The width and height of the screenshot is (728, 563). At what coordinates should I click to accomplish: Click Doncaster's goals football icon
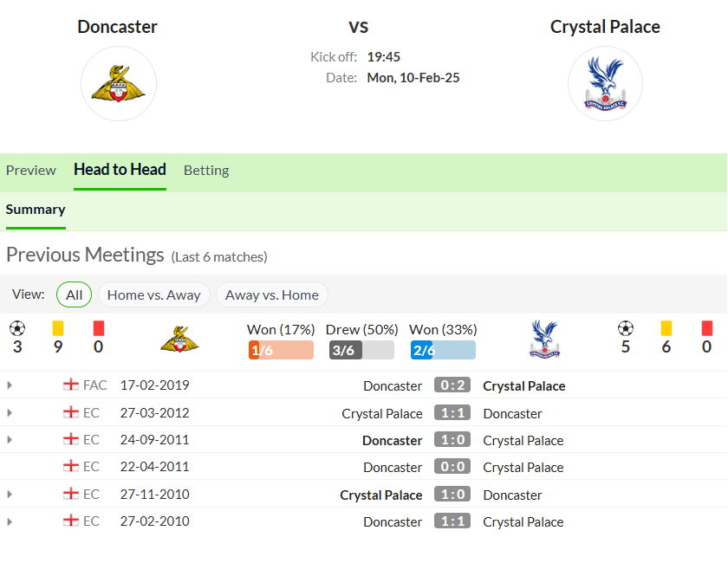click(17, 328)
